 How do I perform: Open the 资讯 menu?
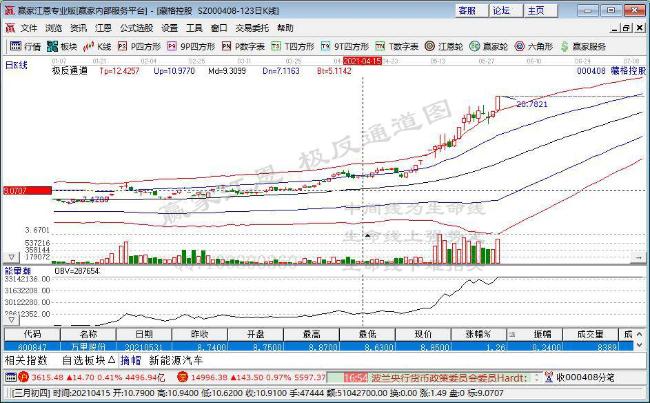coord(78,28)
